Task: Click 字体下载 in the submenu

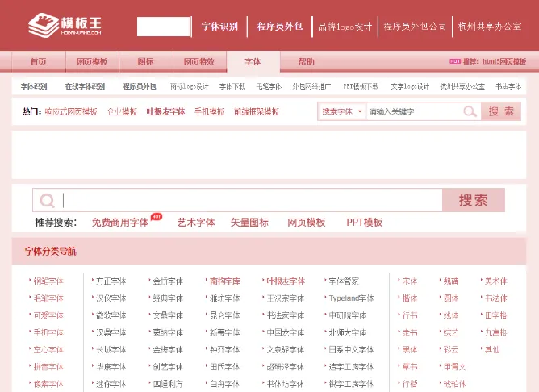Action: 232,86
